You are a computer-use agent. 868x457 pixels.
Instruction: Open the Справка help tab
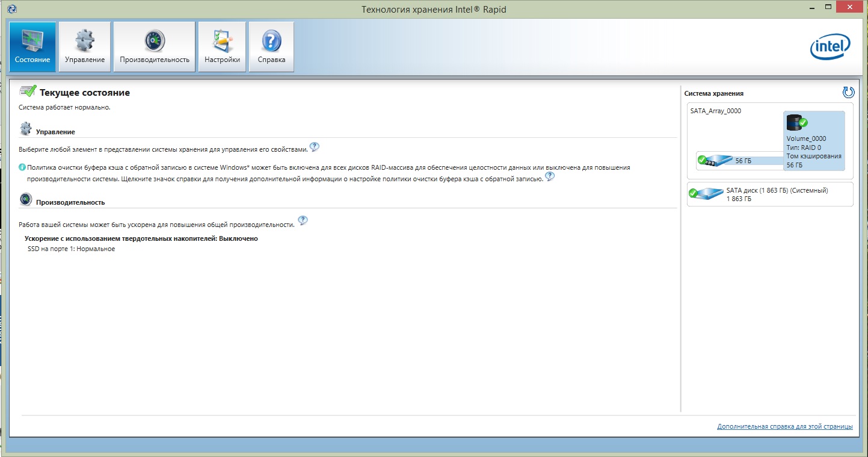pos(271,47)
